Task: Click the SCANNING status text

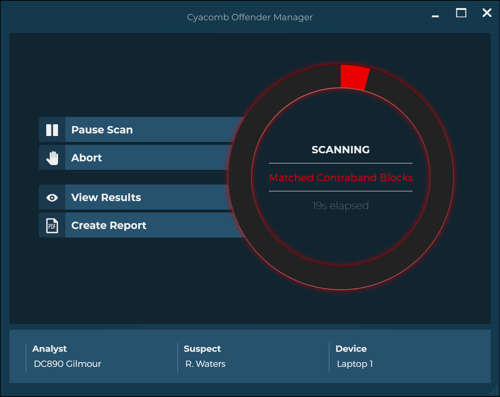Action: pyautogui.click(x=340, y=150)
